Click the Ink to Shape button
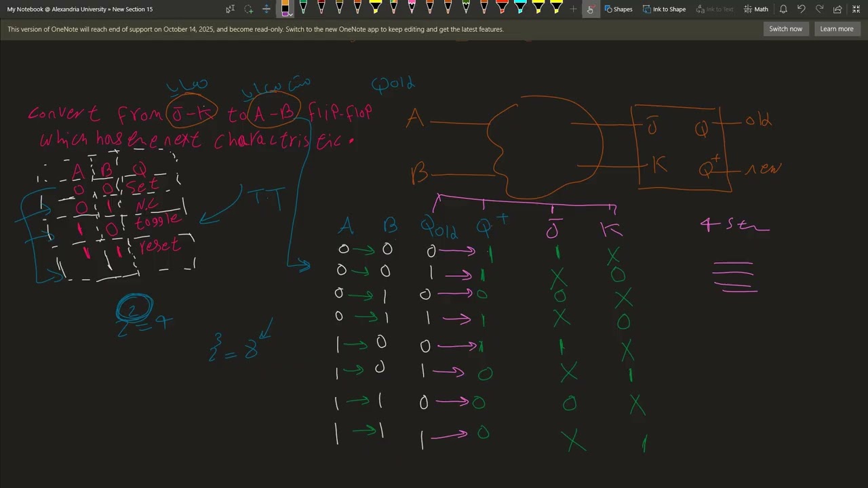Screen dimensions: 868x488 click(x=665, y=9)
